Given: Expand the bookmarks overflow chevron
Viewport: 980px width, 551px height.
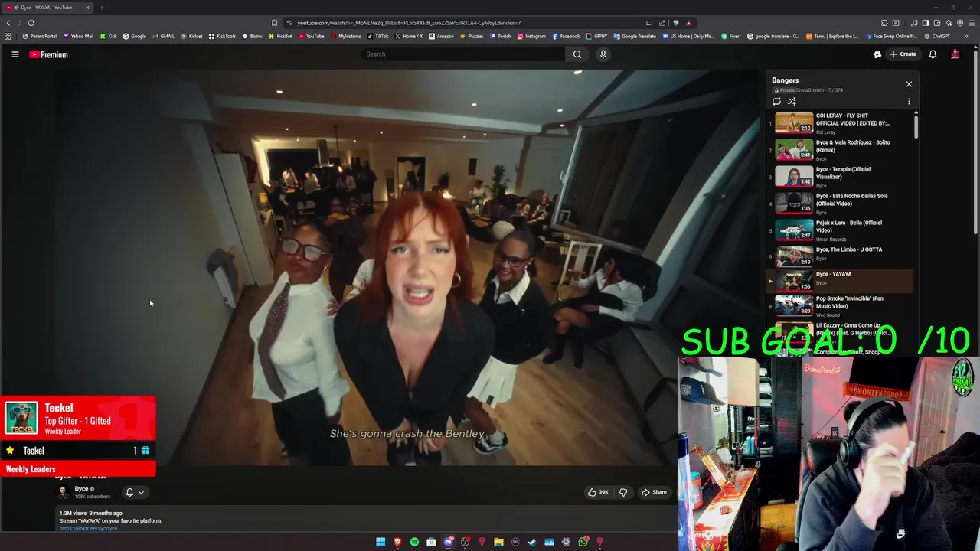Looking at the screenshot, I should click(965, 36).
